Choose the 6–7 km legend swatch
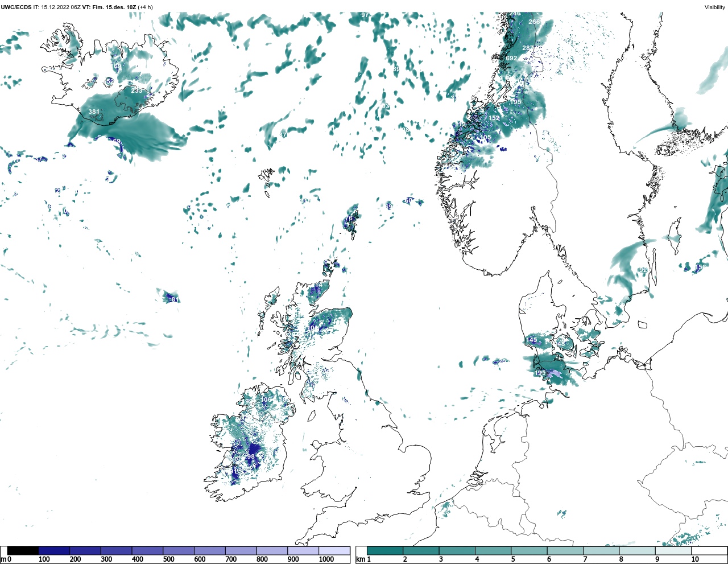 (565, 550)
